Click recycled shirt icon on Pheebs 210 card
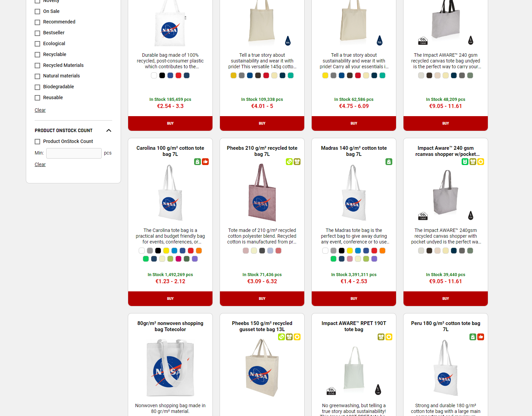The width and height of the screenshot is (532, 416). pyautogui.click(x=297, y=162)
